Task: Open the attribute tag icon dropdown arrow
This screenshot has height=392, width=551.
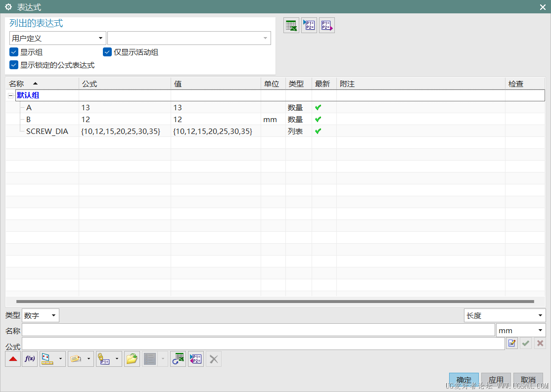Action: pos(89,359)
